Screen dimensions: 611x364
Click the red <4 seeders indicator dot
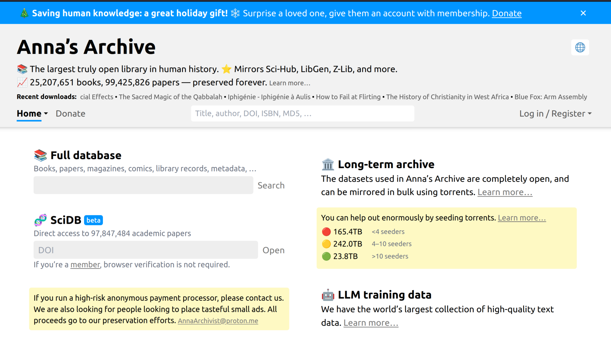coord(326,231)
